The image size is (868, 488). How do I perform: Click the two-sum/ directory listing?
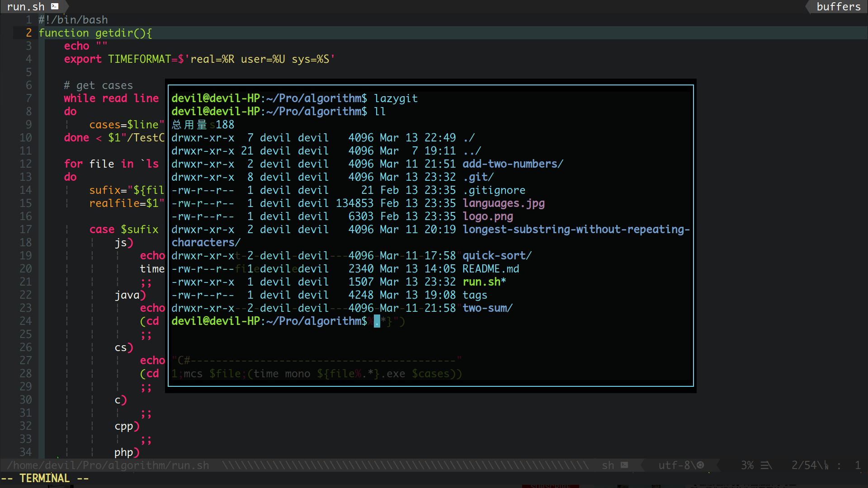(x=487, y=308)
